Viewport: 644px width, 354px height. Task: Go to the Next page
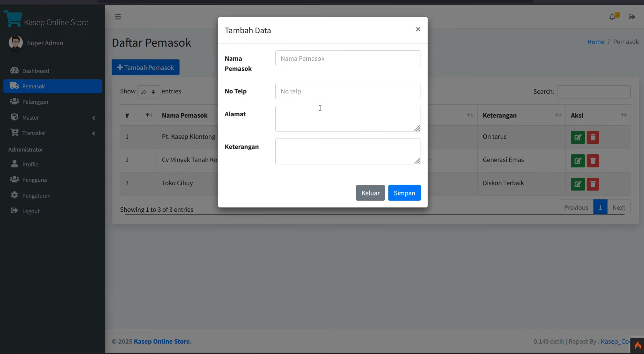point(619,207)
